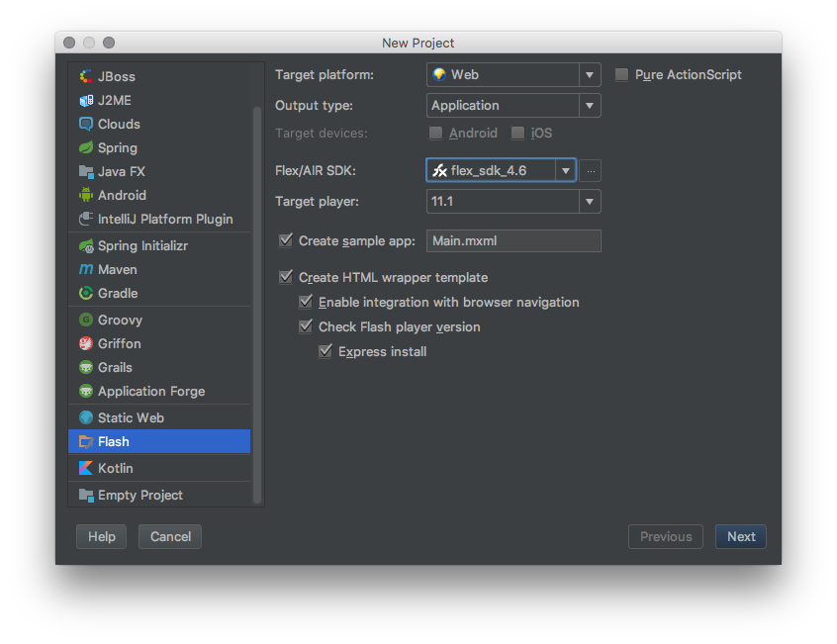Open the Output type dropdown arrow
The width and height of the screenshot is (837, 644).
(590, 106)
